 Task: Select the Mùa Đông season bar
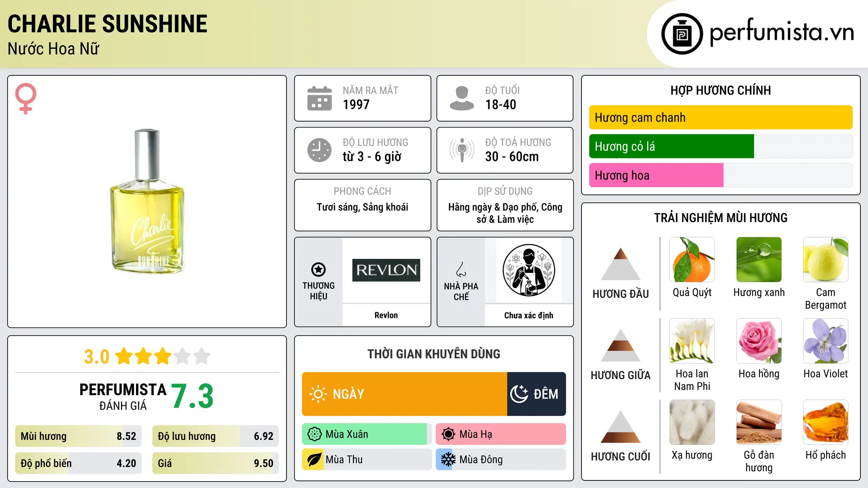(501, 460)
